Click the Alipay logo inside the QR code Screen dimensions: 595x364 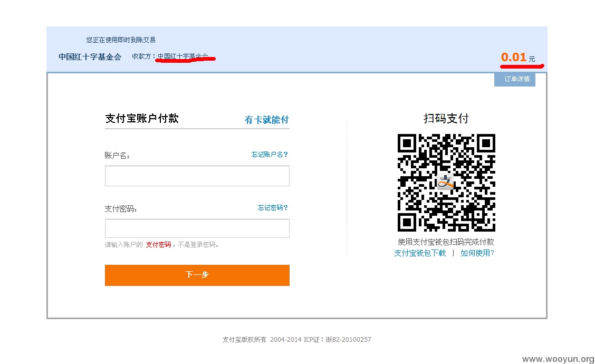coord(445,182)
